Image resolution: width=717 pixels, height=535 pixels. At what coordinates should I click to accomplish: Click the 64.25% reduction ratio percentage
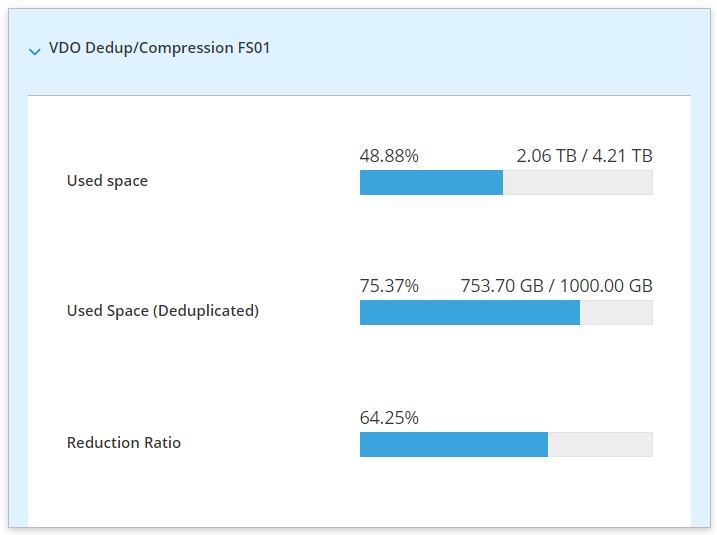point(389,418)
